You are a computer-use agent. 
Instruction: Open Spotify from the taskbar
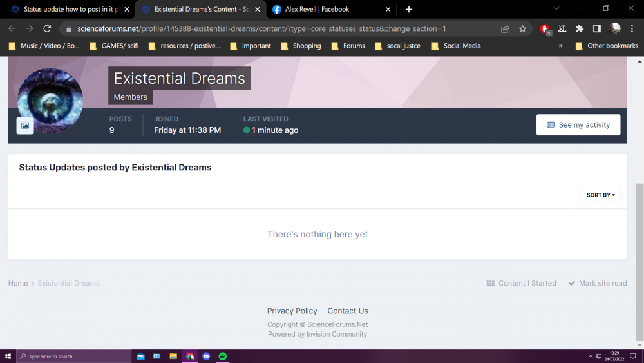click(223, 356)
